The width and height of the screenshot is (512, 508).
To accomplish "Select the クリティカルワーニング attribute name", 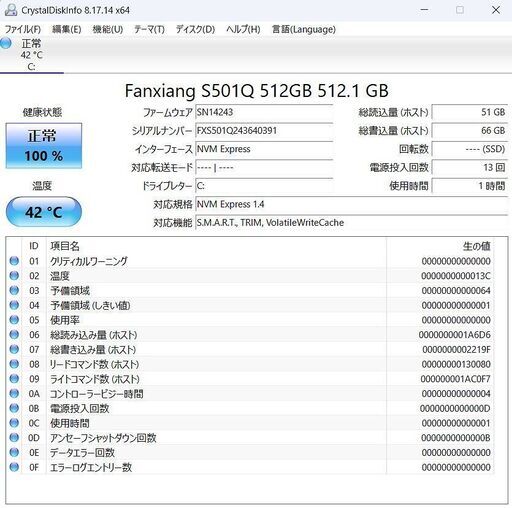I will 89,261.
